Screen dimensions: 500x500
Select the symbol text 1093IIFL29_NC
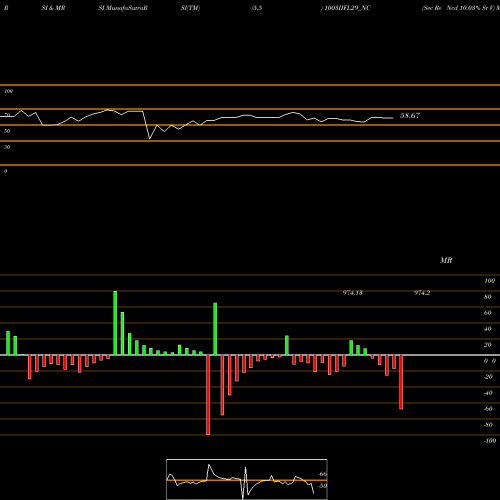tap(347, 8)
